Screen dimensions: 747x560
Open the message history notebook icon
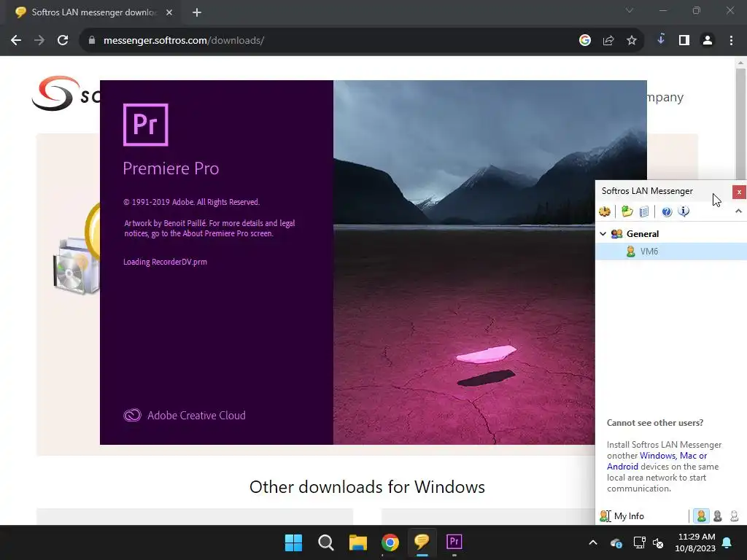(643, 211)
